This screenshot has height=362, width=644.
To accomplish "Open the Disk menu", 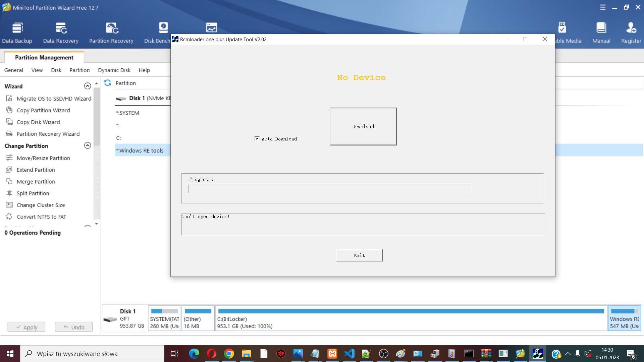I will click(x=56, y=70).
